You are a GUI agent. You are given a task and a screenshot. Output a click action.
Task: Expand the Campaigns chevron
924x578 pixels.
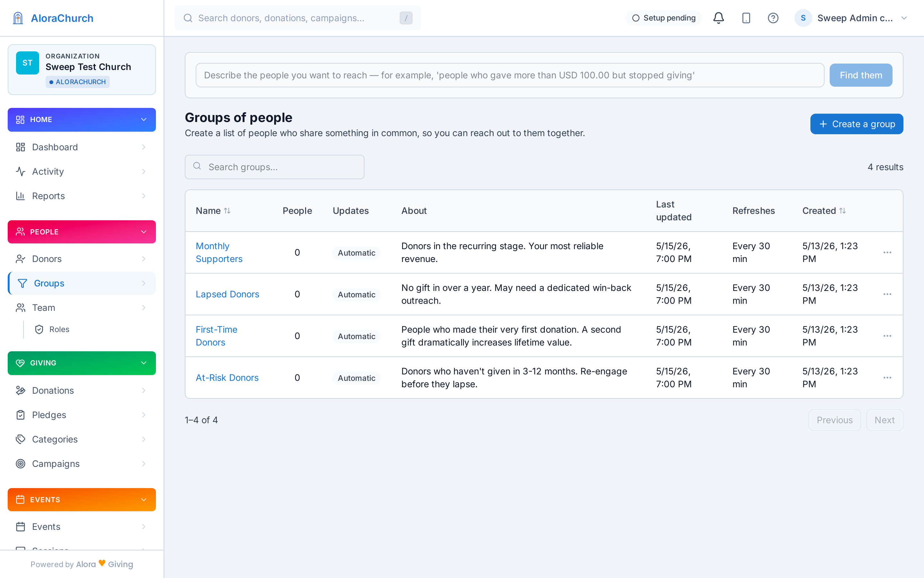143,464
